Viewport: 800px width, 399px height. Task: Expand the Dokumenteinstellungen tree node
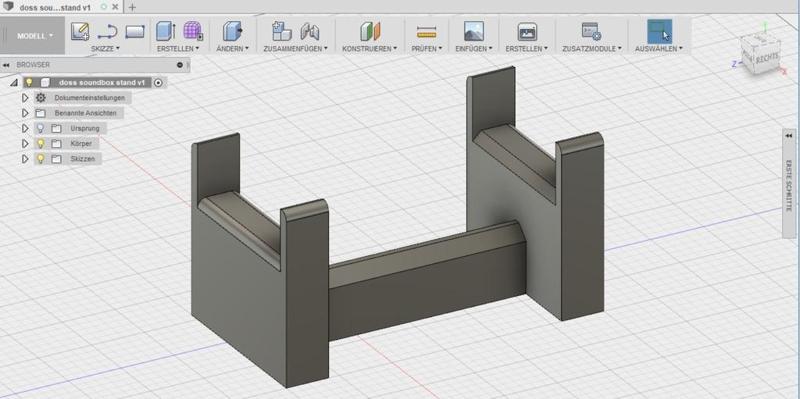tap(25, 97)
